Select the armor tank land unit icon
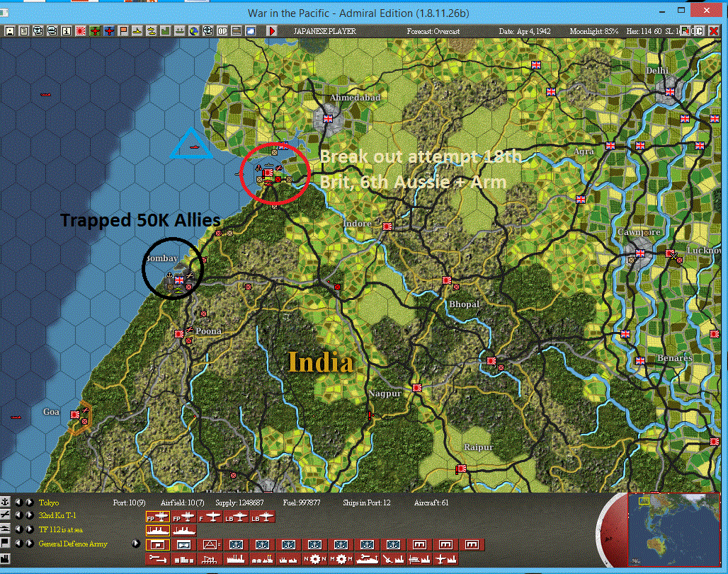Viewport: 728px width, 574px height. pyautogui.click(x=184, y=545)
